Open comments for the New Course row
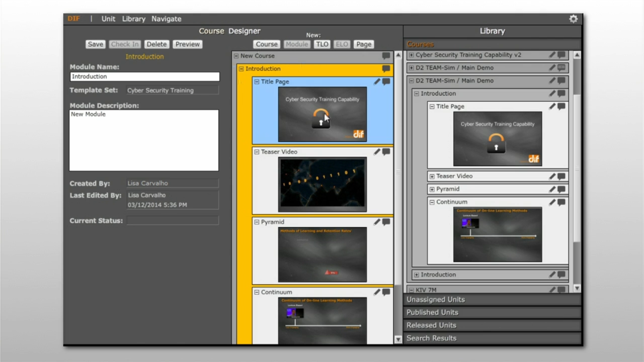The width and height of the screenshot is (644, 362). click(386, 56)
